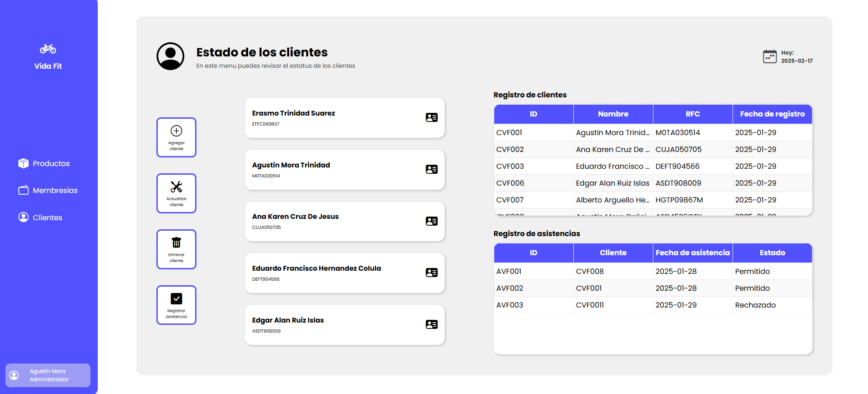Screen dimensions: 868x394
Task: Open ID card icon for Edgar Alan Ruiz
Action: [431, 324]
